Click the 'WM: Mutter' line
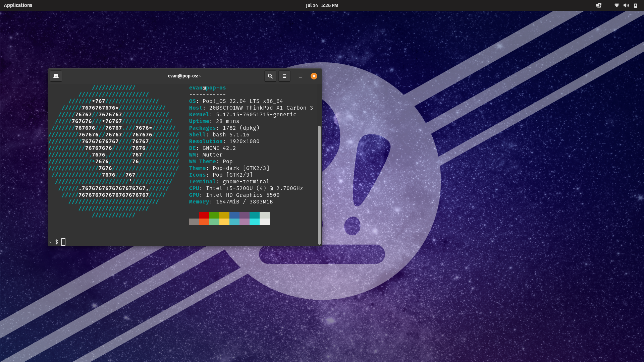This screenshot has height=362, width=644. point(206,155)
